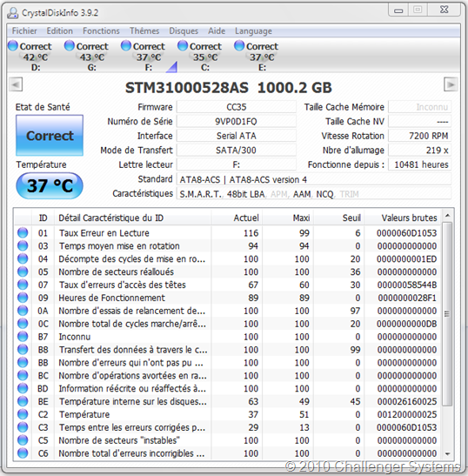
Task: Open the Language menu
Action: click(x=253, y=31)
